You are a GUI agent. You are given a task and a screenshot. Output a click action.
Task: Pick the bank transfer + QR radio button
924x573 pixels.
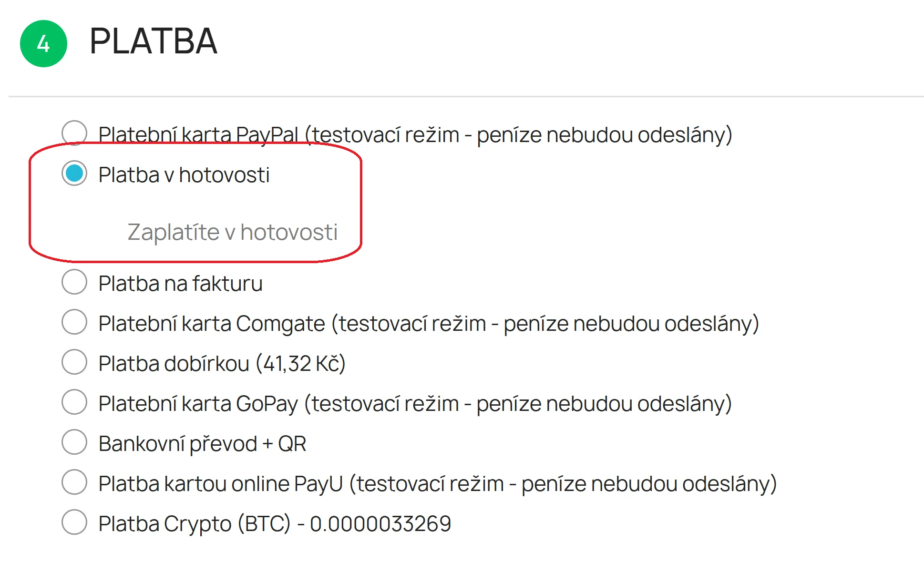pyautogui.click(x=74, y=442)
